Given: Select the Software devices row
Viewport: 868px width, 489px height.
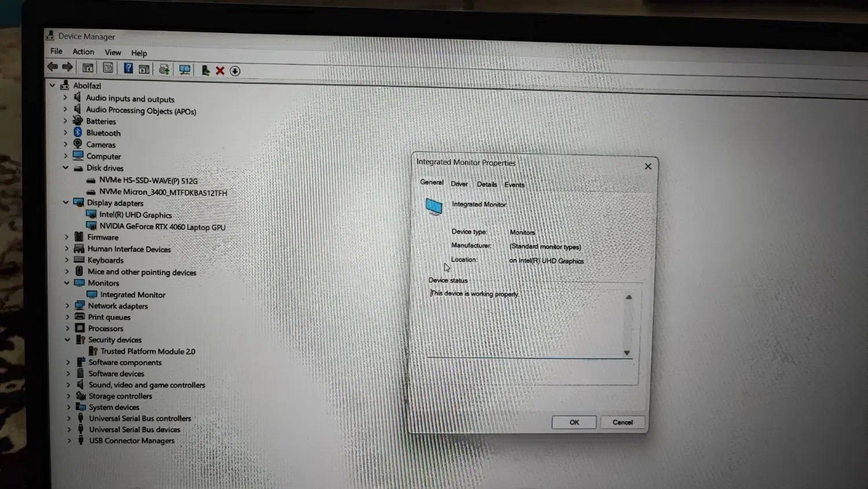Looking at the screenshot, I should pyautogui.click(x=116, y=374).
